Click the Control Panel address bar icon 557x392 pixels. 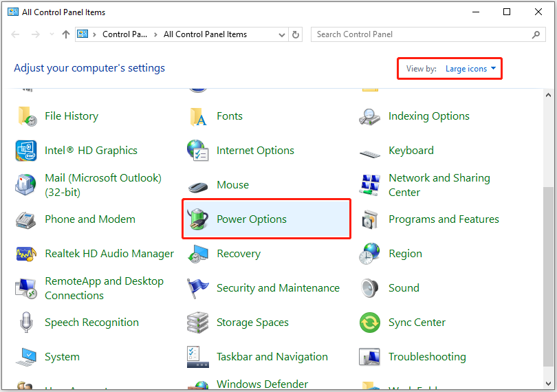click(83, 34)
